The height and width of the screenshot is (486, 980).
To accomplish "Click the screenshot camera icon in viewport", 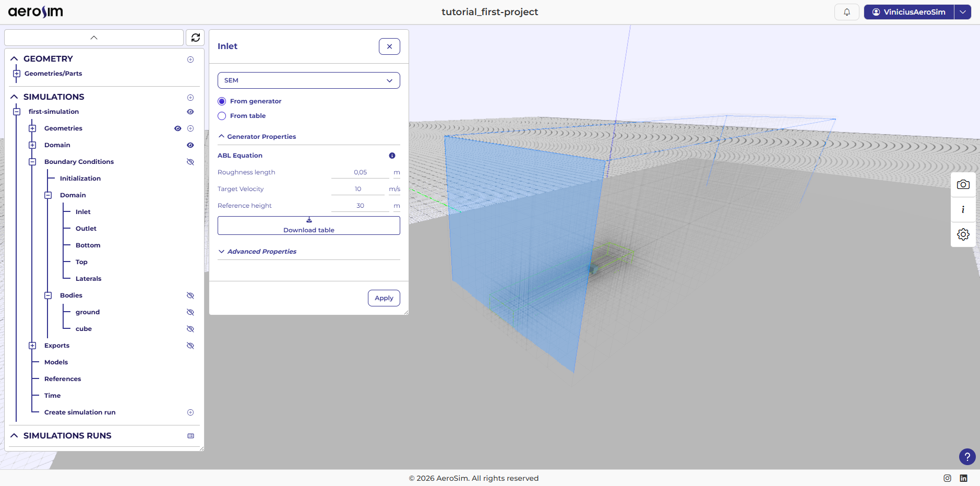I will [963, 184].
